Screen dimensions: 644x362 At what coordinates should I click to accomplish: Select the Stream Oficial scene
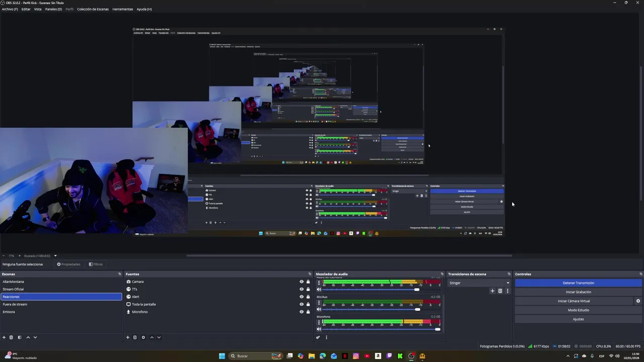pos(61,289)
